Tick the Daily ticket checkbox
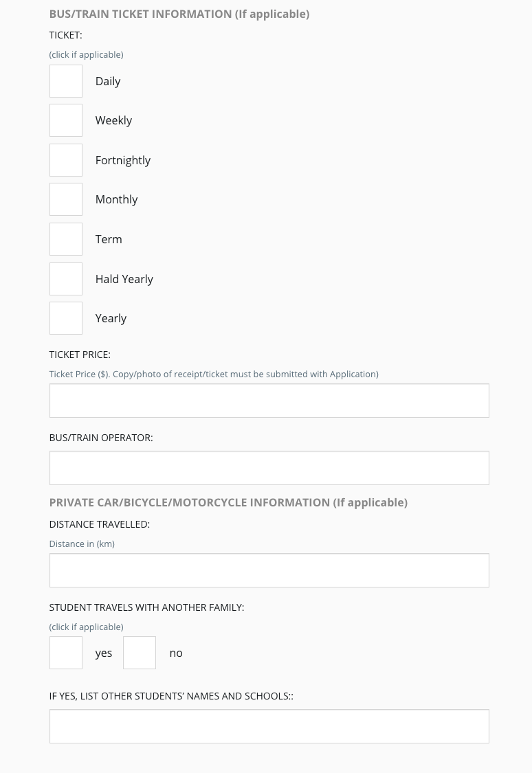This screenshot has height=773, width=532. coord(66,81)
